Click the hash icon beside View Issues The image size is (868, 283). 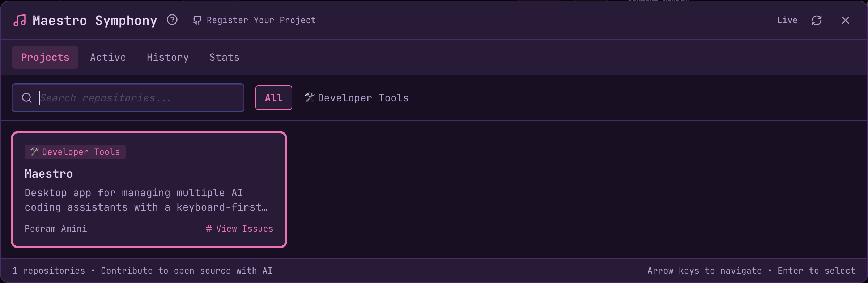tap(209, 229)
